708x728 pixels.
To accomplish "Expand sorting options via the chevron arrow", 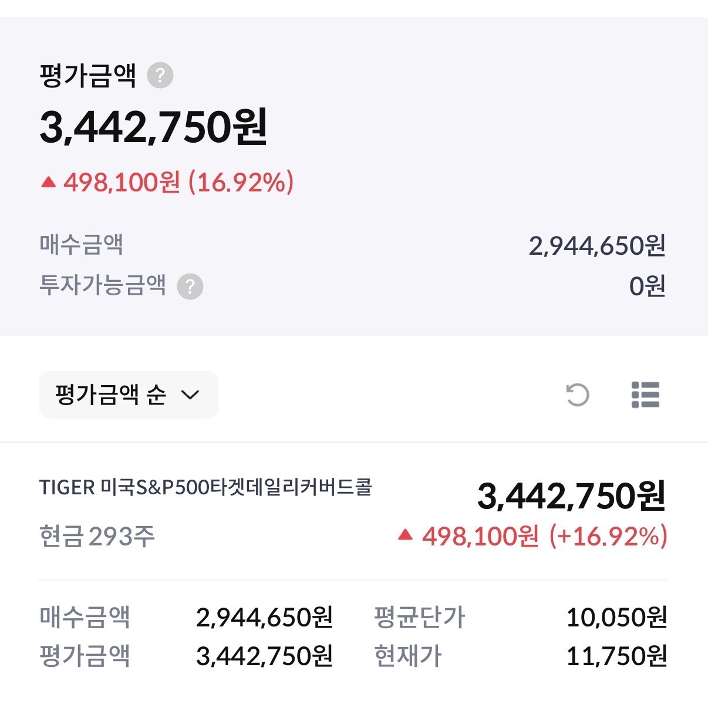I will [x=190, y=395].
